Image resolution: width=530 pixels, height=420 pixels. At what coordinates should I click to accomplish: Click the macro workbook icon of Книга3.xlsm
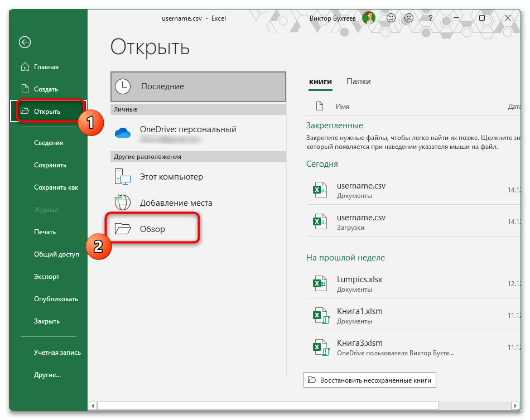coord(320,347)
